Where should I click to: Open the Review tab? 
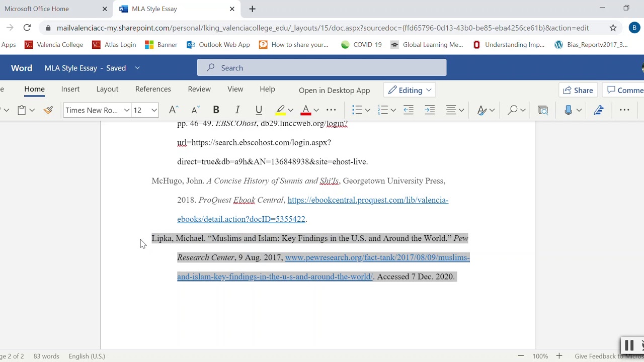pyautogui.click(x=199, y=89)
